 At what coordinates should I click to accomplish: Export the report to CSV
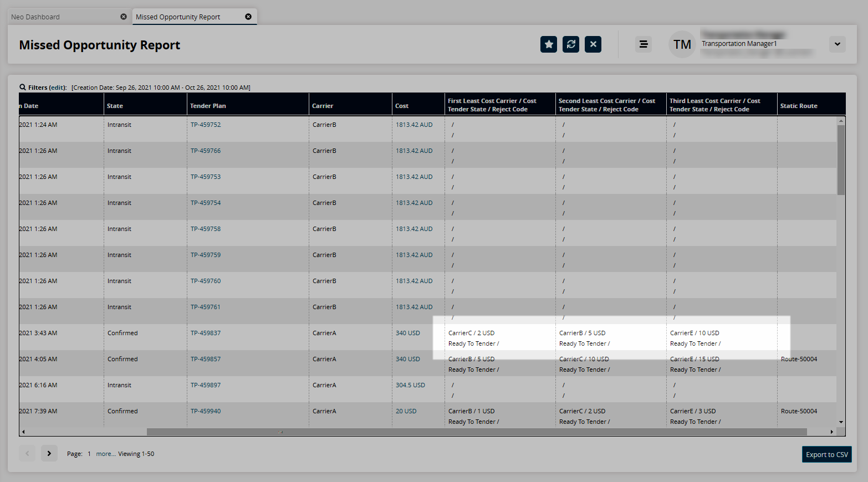(x=826, y=454)
